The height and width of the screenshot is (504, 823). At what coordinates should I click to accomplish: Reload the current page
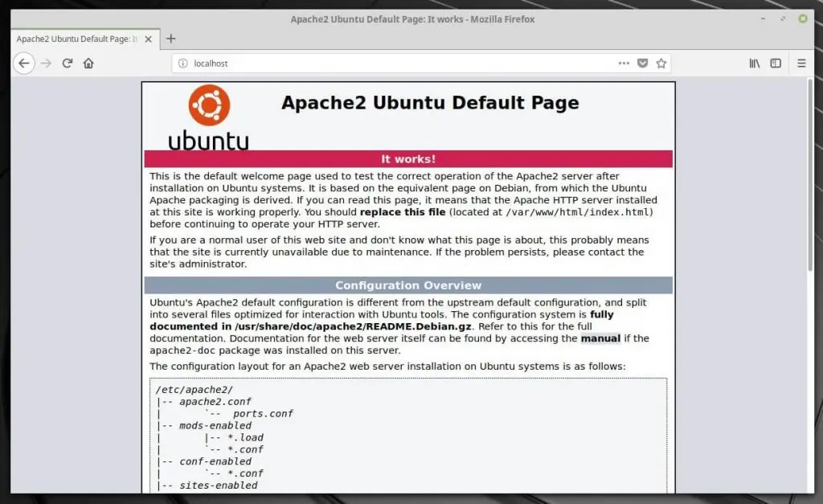68,64
